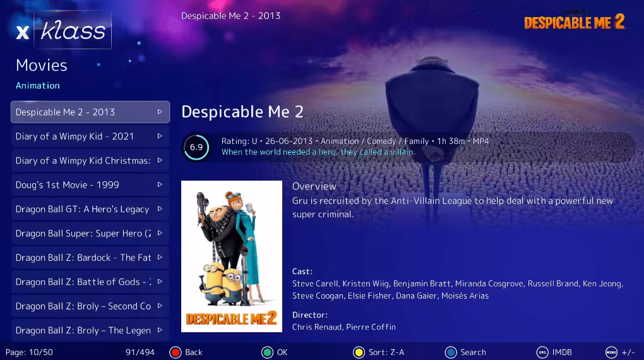Select Dragon Ball Z: Battle of Gods entry

click(90, 282)
